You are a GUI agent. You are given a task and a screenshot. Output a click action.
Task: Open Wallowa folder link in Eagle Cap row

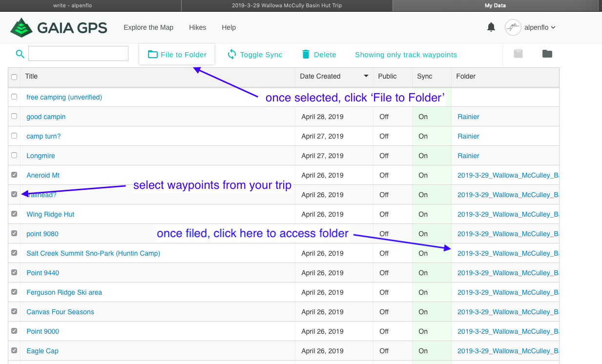point(508,351)
